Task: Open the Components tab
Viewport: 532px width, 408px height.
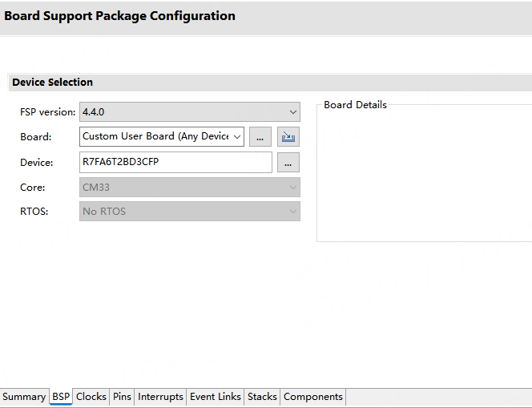Action: click(x=312, y=397)
